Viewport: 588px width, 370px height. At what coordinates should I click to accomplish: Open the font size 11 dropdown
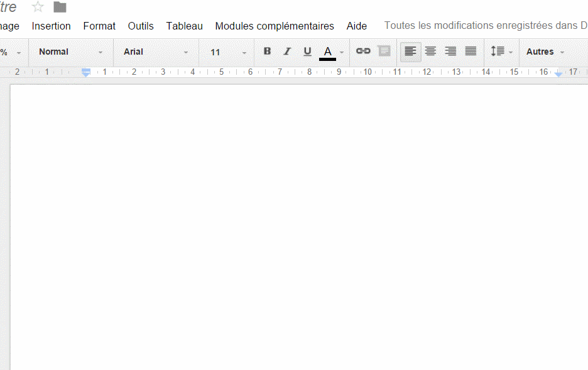228,52
